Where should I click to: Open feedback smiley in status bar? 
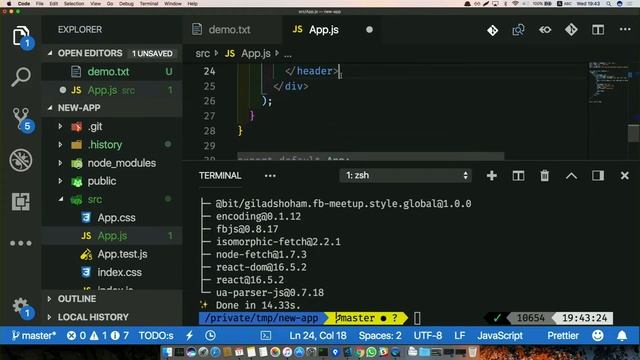click(x=598, y=336)
